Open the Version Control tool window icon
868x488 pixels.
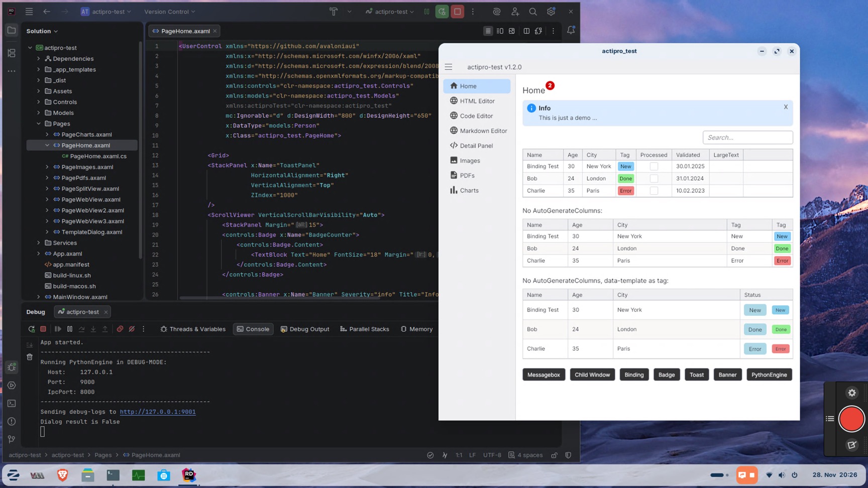click(x=12, y=439)
